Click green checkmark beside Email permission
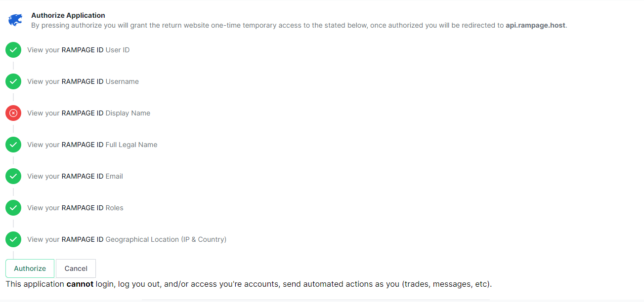This screenshot has height=302, width=644. (x=13, y=176)
